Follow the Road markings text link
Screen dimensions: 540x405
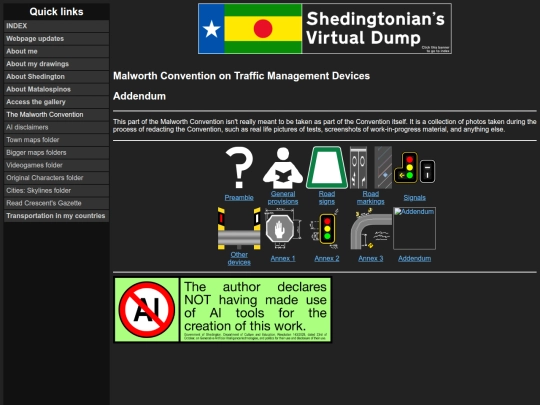(x=371, y=198)
